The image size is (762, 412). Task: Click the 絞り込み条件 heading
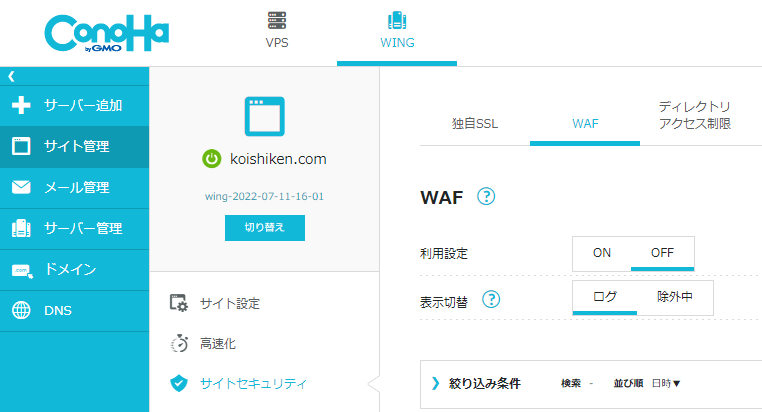pos(485,383)
